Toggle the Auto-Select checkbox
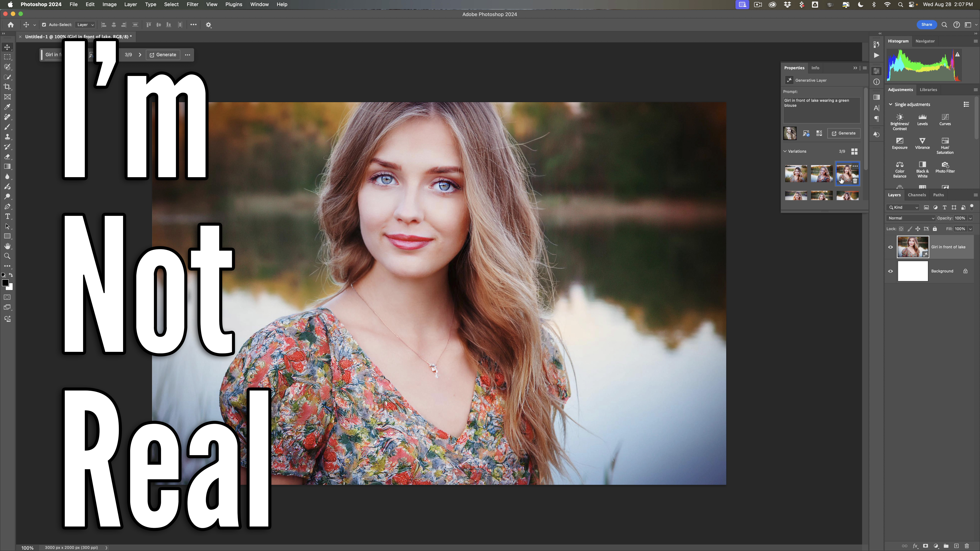The image size is (980, 551). coord(44,25)
